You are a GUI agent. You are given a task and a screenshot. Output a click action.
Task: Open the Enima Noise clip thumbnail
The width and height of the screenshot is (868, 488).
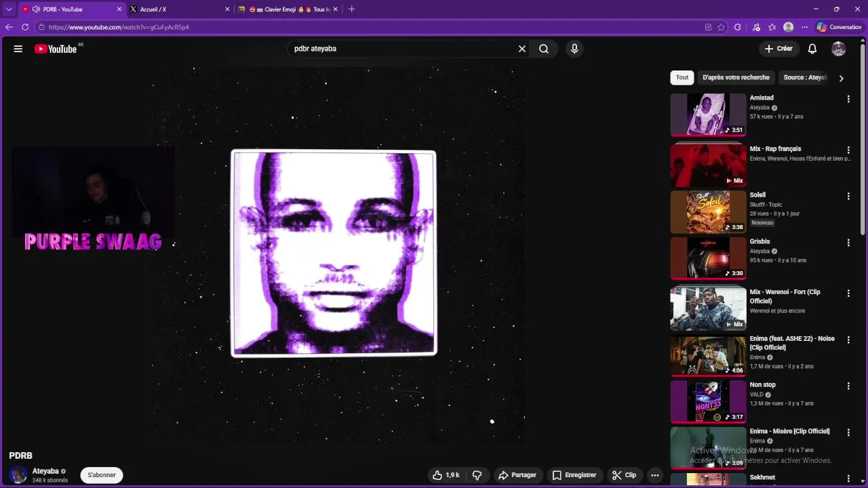point(708,355)
